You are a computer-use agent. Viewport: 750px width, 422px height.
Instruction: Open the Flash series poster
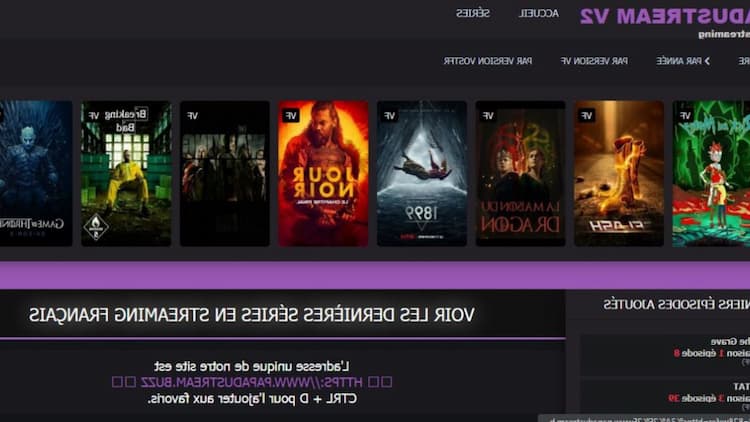tap(619, 174)
